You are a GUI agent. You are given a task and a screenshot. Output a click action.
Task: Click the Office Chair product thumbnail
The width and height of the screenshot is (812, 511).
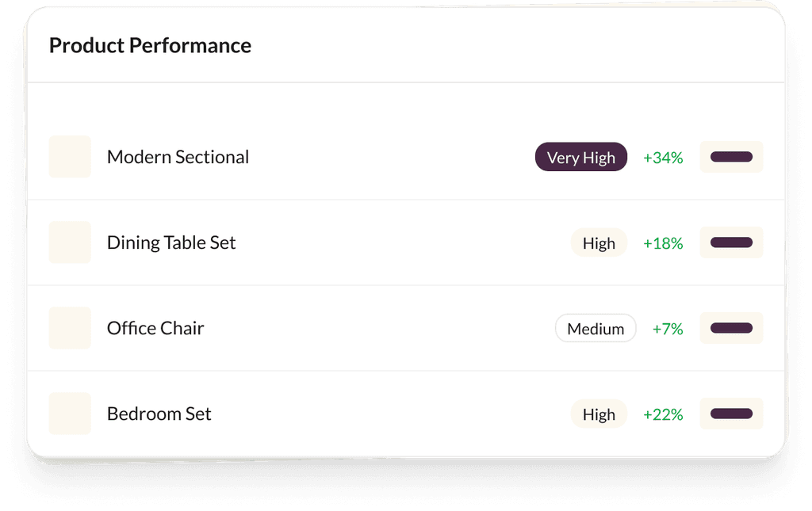[70, 328]
